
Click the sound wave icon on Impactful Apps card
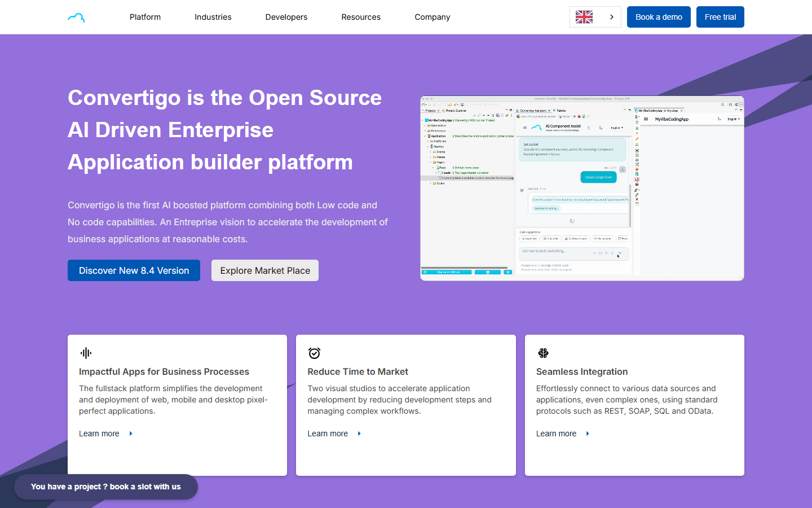(86, 353)
